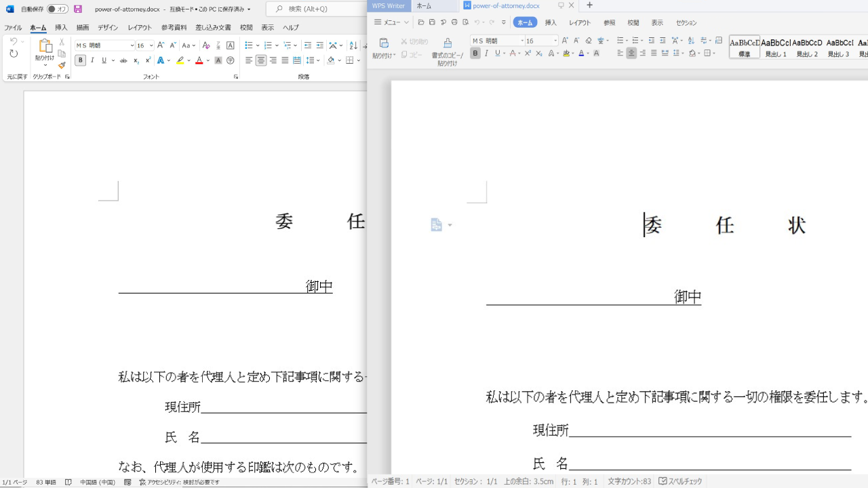This screenshot has height=488, width=868.
Task: Open the 差し込み文書 tab in Word
Action: coord(213,28)
